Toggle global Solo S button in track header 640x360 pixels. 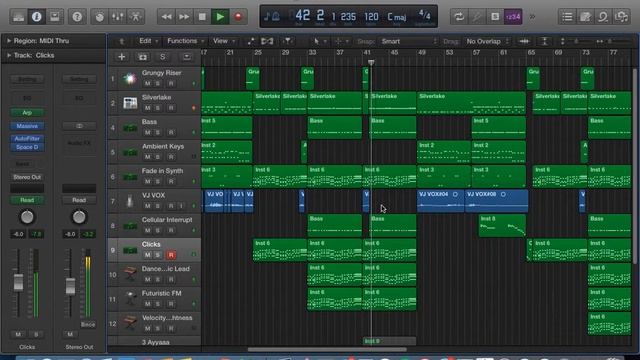click(x=162, y=57)
